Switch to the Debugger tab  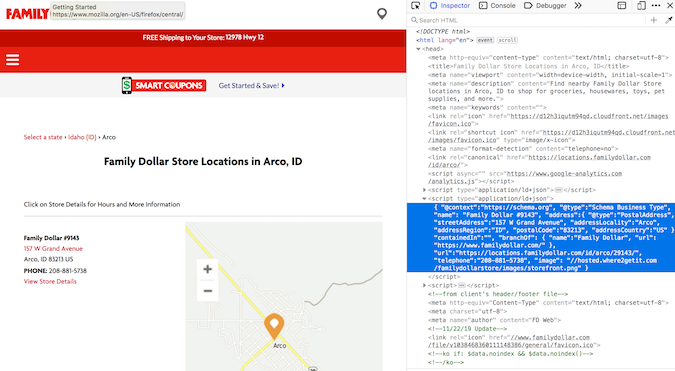545,6
